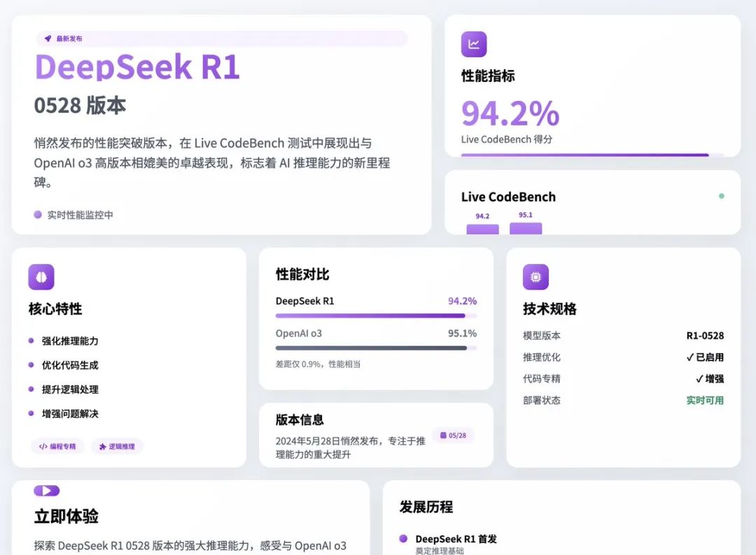This screenshot has height=555, width=756.
Task: Click the large 94.2% score in 性能指标
Action: click(510, 113)
